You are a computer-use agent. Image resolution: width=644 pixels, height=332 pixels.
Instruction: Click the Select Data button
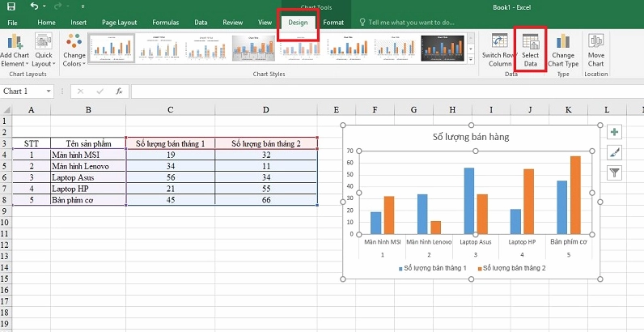530,50
